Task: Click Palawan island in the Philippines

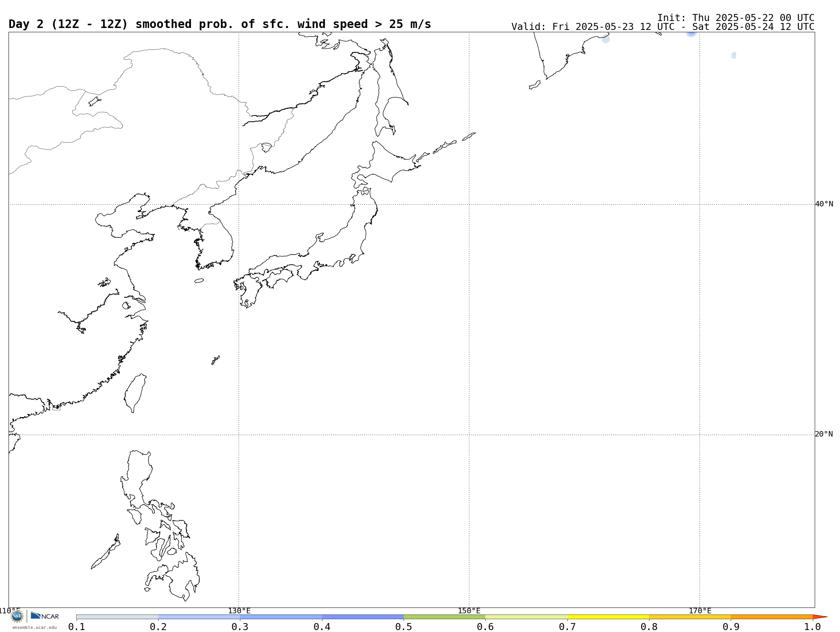Action: coord(105,552)
